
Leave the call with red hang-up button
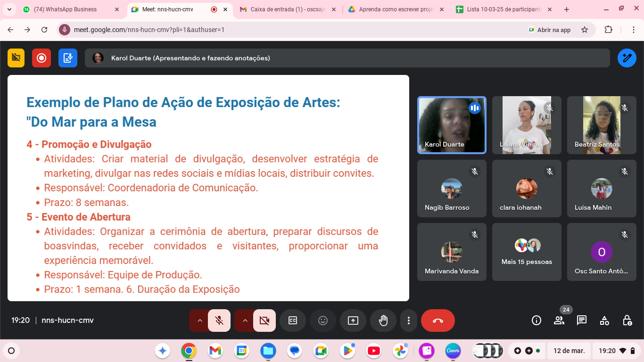tap(438, 321)
